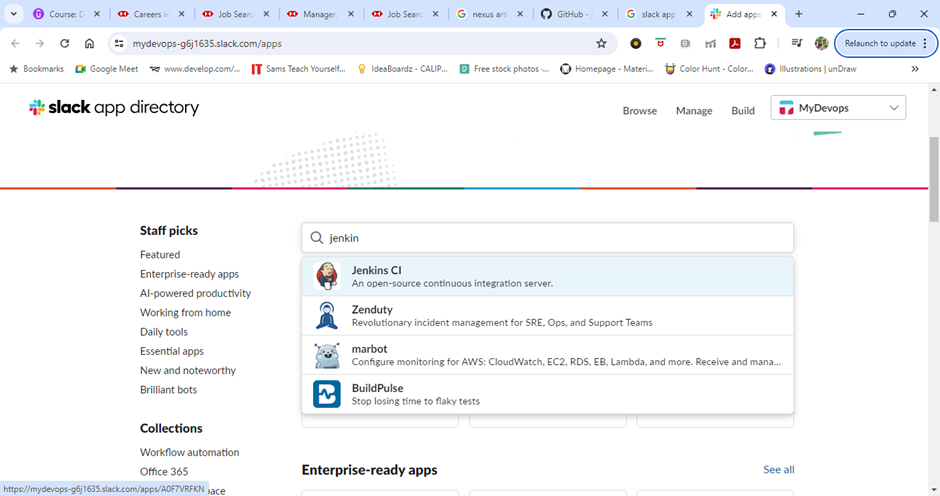
Task: Click the Jenkins CI app icon
Action: click(327, 276)
